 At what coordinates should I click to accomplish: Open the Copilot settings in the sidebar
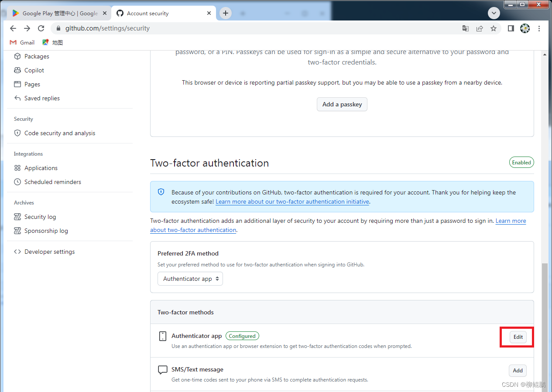point(33,70)
